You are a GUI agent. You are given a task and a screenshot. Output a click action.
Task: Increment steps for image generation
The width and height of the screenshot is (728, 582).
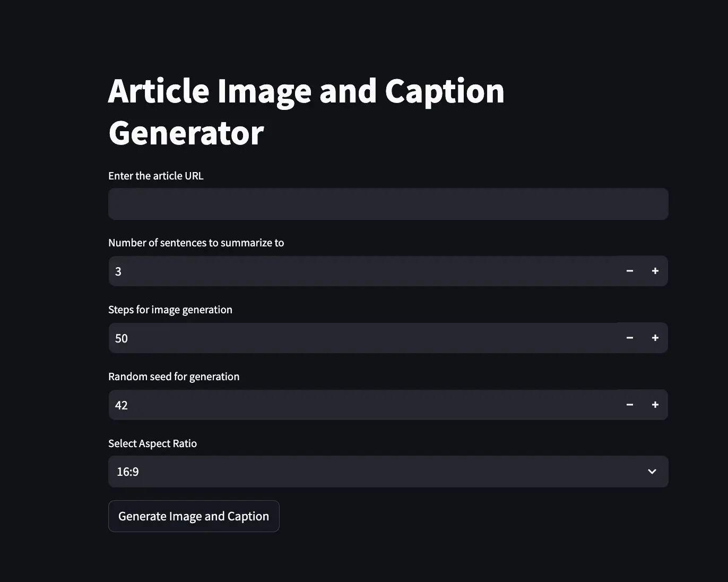point(655,338)
